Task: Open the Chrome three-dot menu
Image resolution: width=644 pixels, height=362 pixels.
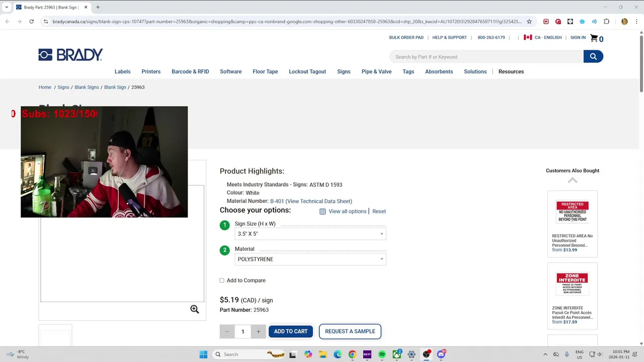Action: (x=637, y=22)
